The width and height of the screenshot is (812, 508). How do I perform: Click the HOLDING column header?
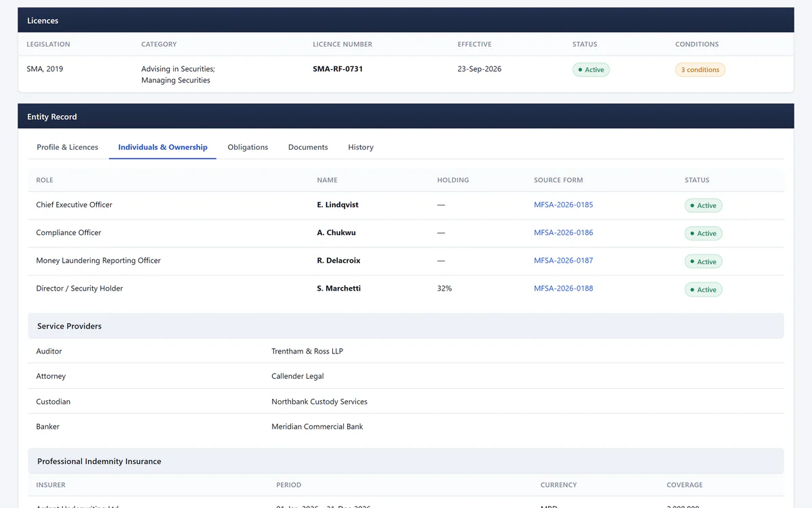point(453,180)
